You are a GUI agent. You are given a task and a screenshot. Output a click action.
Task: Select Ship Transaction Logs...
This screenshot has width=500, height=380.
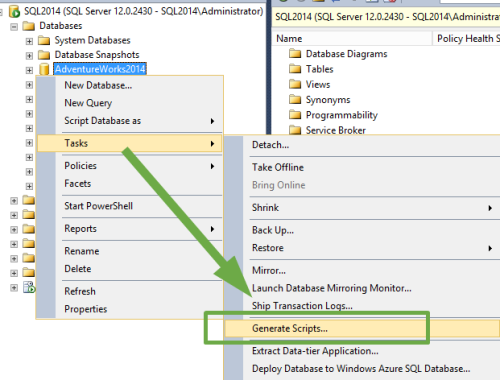coord(362,306)
